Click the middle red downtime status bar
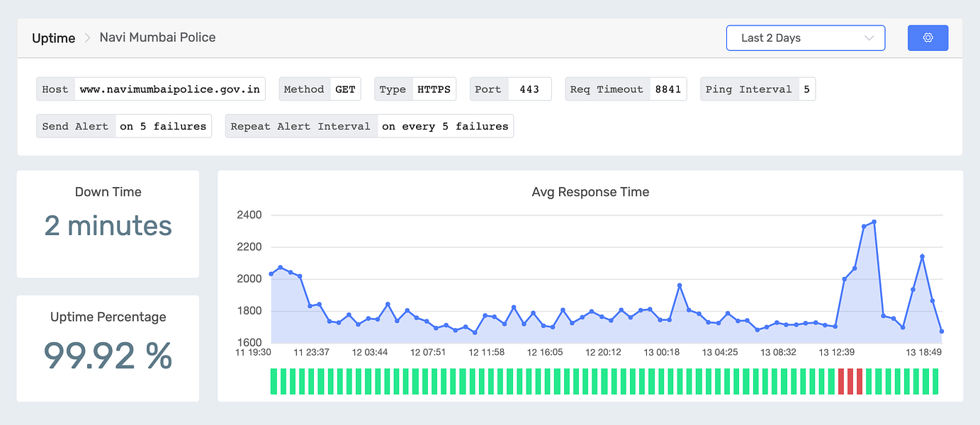This screenshot has width=980, height=425. 850,381
